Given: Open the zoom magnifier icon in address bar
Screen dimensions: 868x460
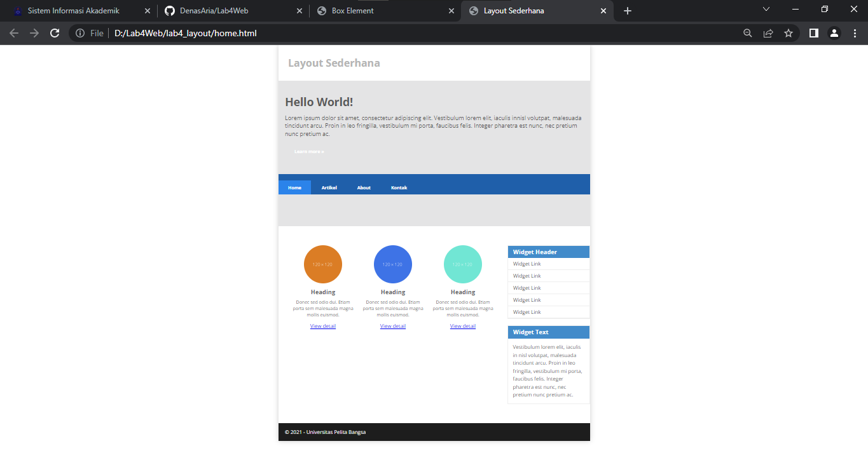Looking at the screenshot, I should tap(748, 33).
